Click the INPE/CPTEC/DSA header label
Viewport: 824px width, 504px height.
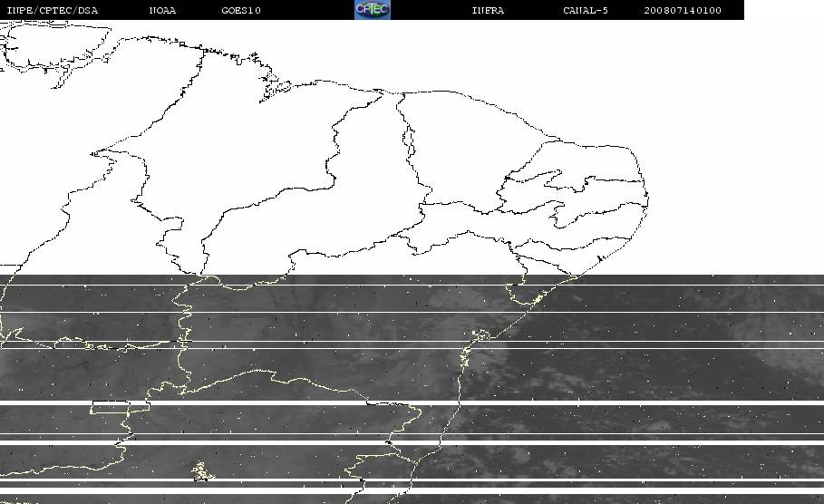click(x=53, y=10)
